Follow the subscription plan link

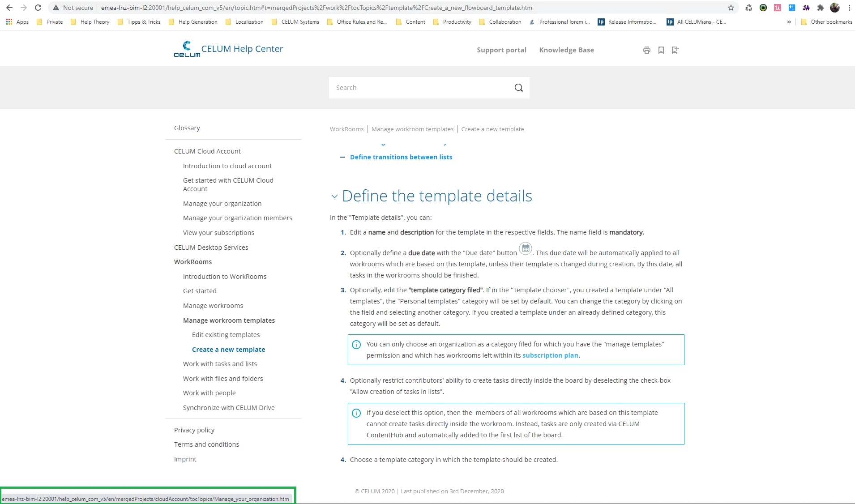[x=550, y=355]
